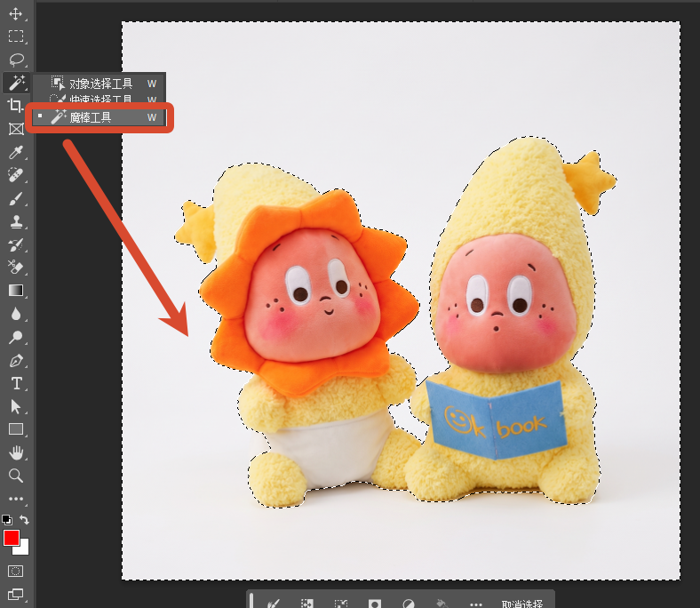The image size is (700, 608).
Task: Choose 魔棒工具 from the flyout
Action: pos(99,117)
